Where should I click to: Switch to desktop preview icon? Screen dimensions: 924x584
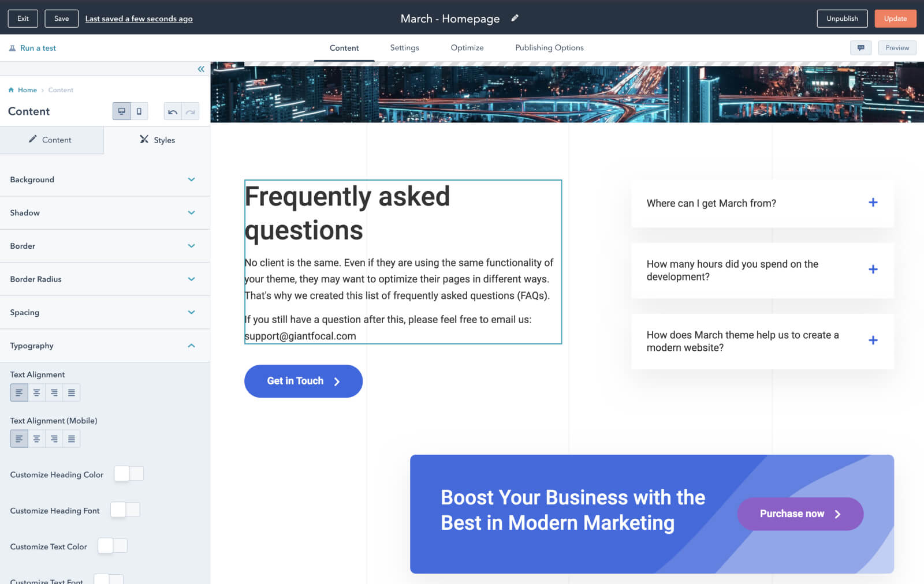121,111
